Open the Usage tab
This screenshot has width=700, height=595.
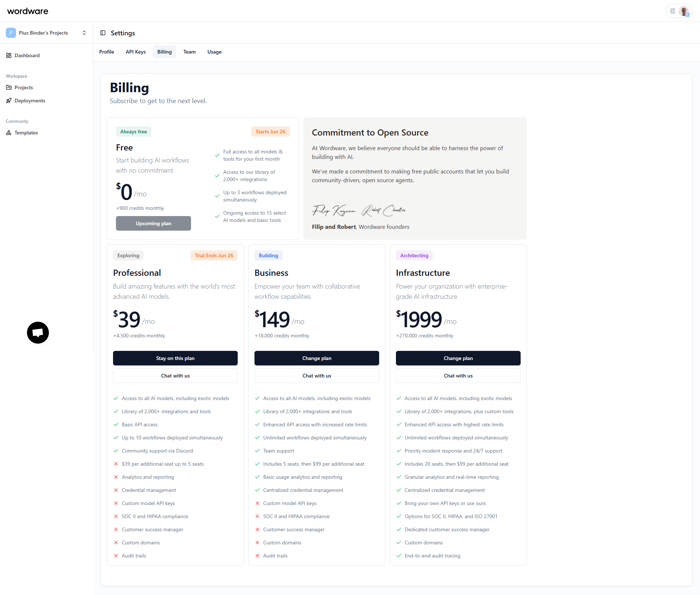(214, 52)
